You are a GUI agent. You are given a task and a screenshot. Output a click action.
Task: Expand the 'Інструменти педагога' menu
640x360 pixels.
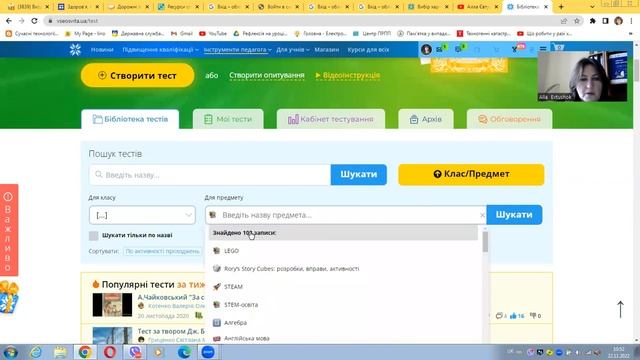238,50
